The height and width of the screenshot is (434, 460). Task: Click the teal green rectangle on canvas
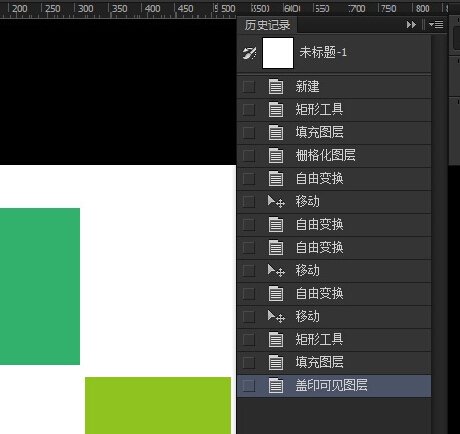pyautogui.click(x=40, y=286)
